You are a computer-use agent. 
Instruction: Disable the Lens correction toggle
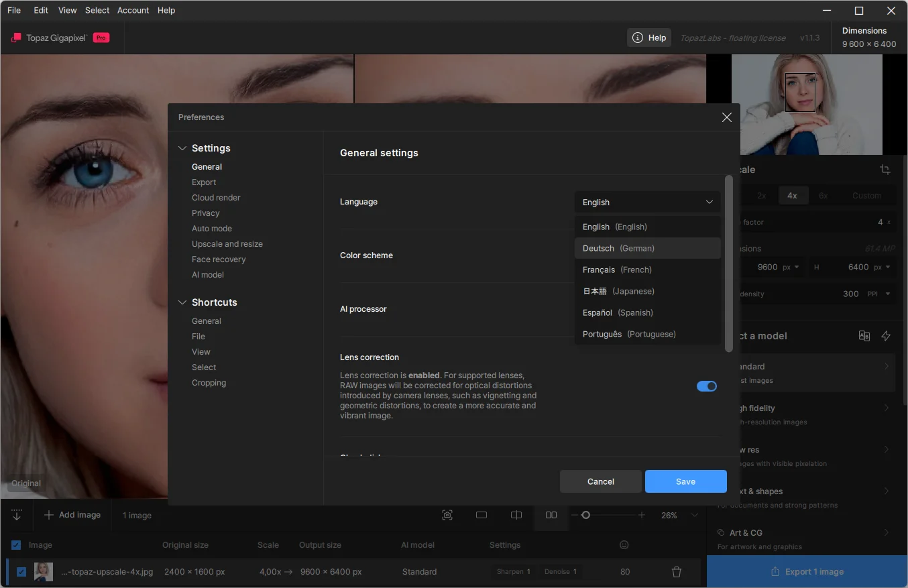706,386
